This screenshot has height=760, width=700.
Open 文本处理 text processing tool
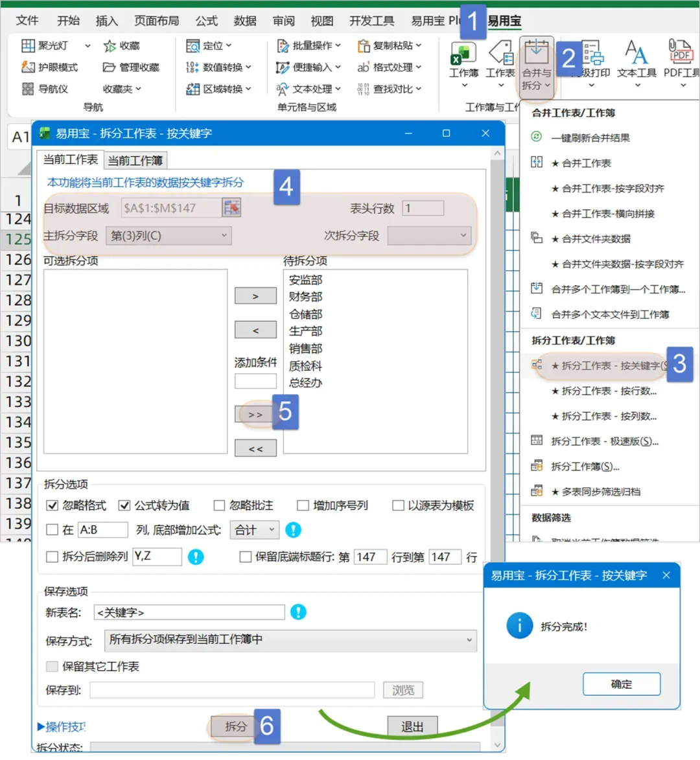click(309, 89)
